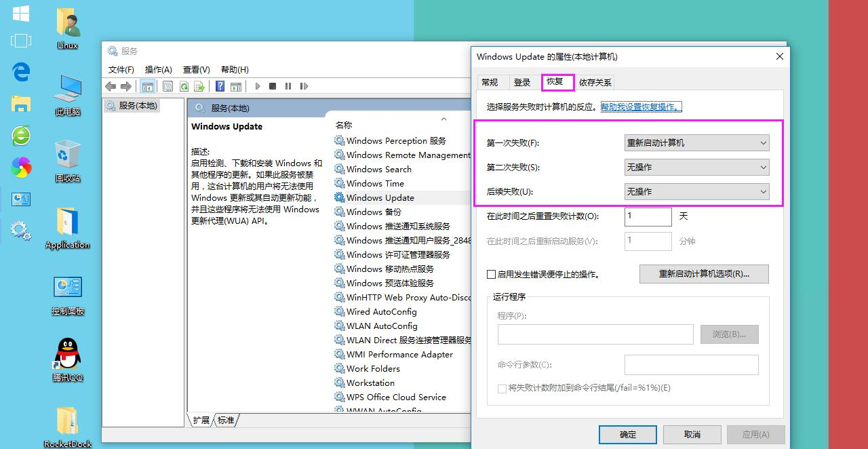This screenshot has height=449, width=868.
Task: Open the Windows Start button
Action: point(20,13)
